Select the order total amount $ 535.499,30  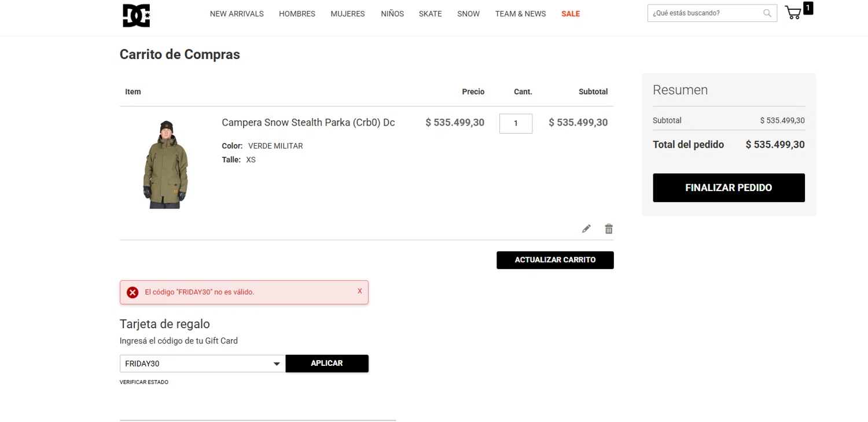click(775, 145)
